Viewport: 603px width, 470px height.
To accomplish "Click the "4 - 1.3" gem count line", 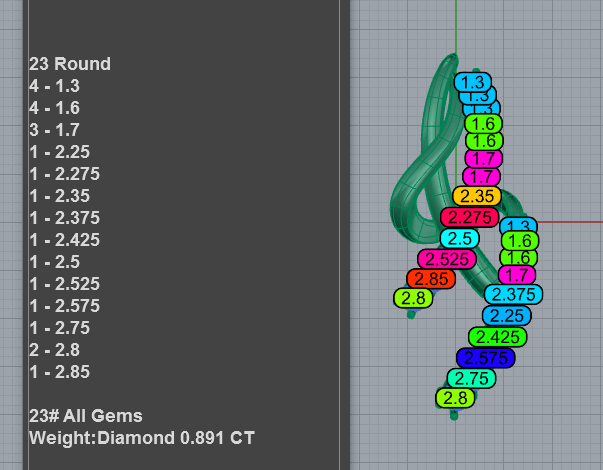I will pos(54,86).
